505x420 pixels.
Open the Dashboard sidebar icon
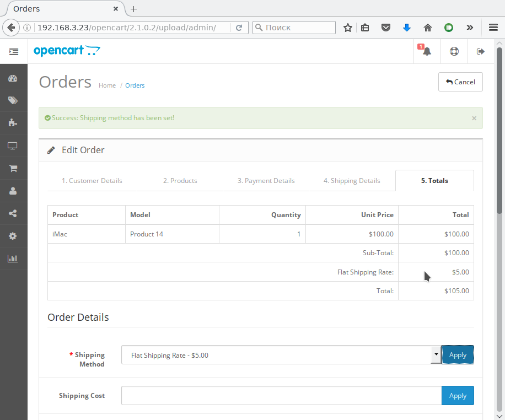click(13, 78)
